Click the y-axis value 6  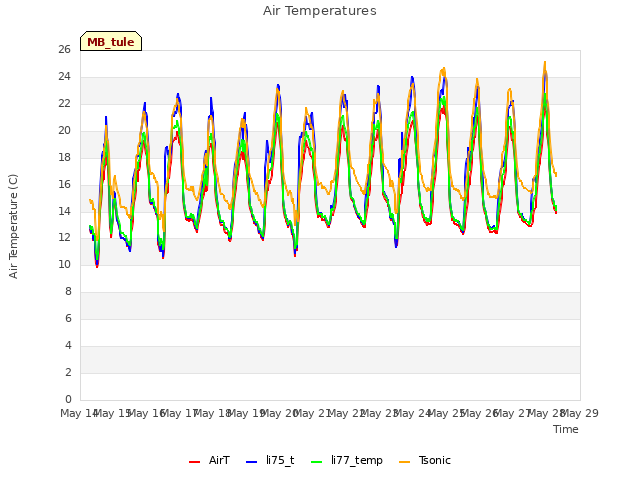coord(68,318)
